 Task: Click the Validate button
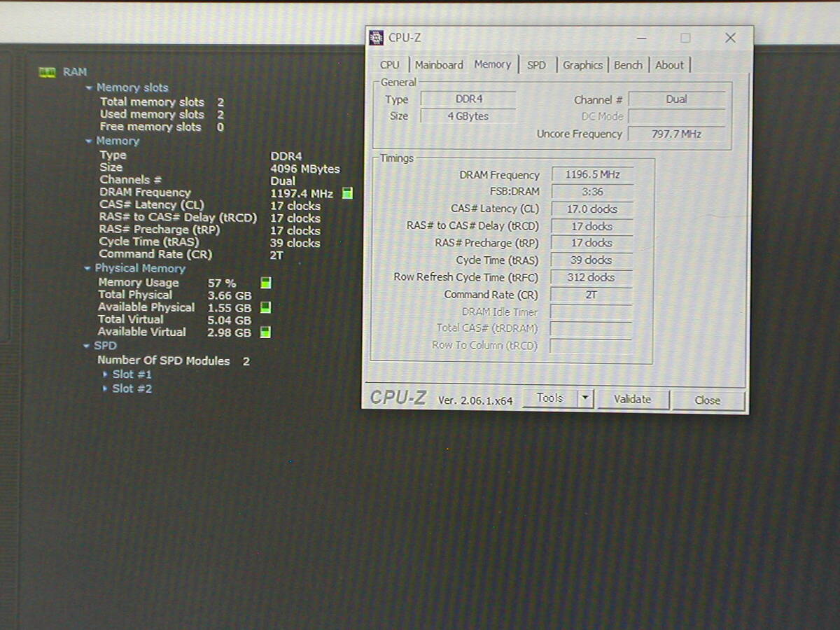[632, 400]
